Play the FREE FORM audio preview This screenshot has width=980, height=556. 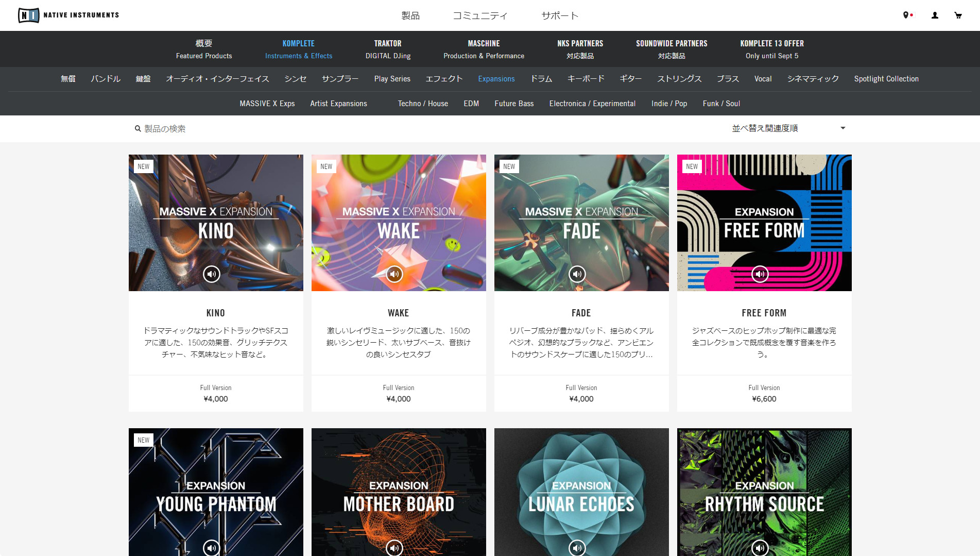pyautogui.click(x=760, y=274)
